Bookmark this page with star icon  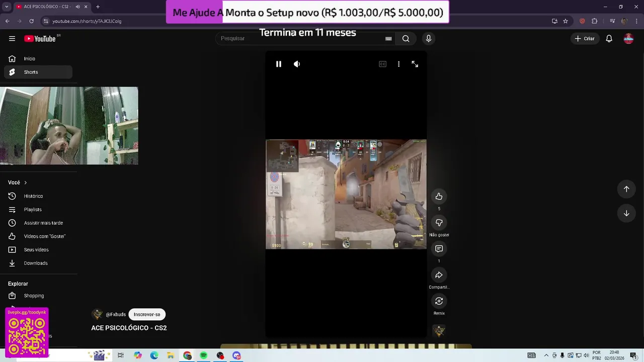coord(566,21)
